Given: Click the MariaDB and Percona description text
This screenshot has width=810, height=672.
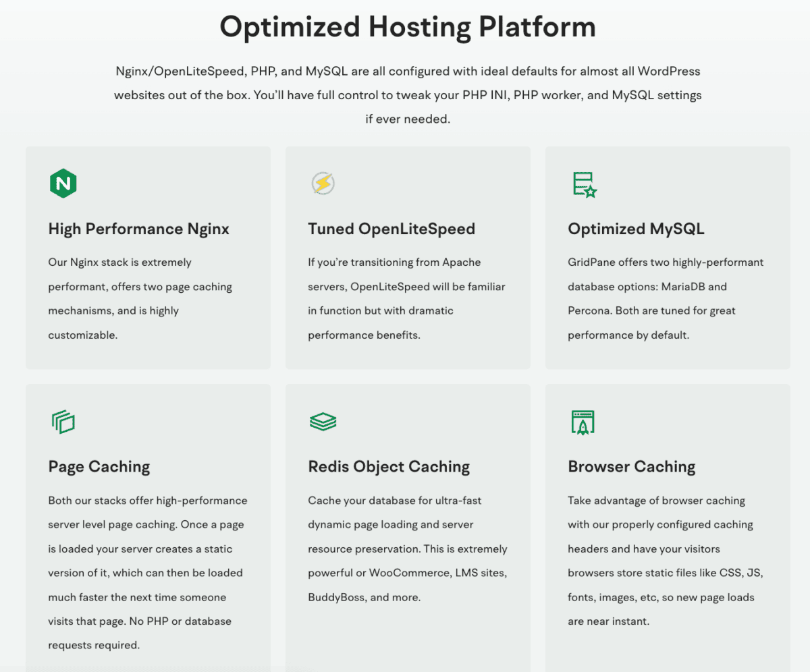Looking at the screenshot, I should [666, 298].
